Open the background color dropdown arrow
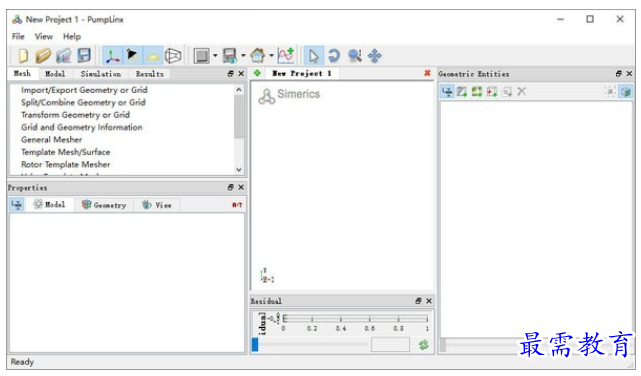The width and height of the screenshot is (641, 376). 215,56
